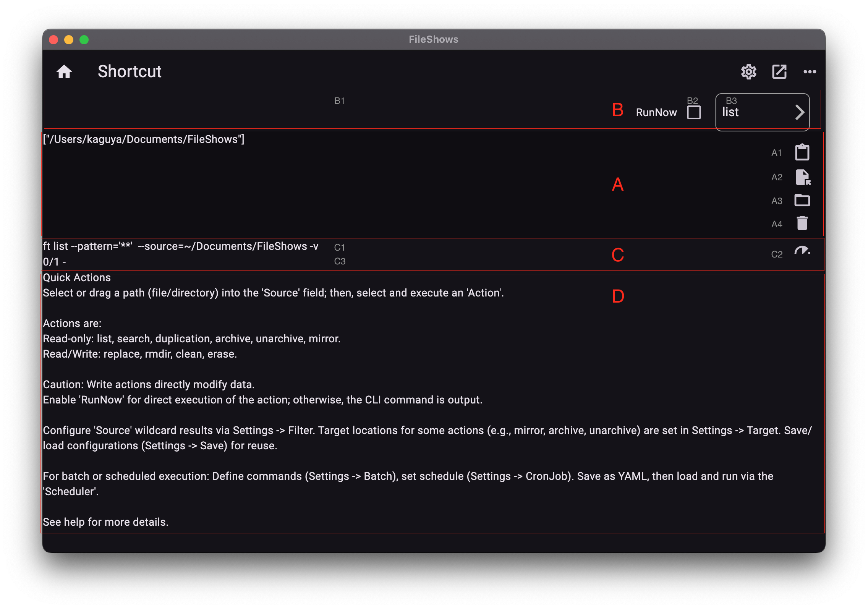
Task: Click the chevron arrow in the action selector
Action: click(x=800, y=112)
